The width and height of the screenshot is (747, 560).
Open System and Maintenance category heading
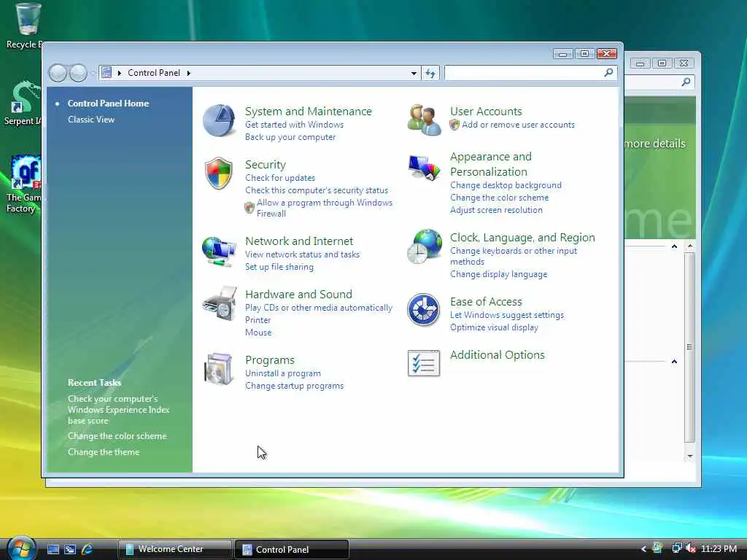pyautogui.click(x=309, y=112)
